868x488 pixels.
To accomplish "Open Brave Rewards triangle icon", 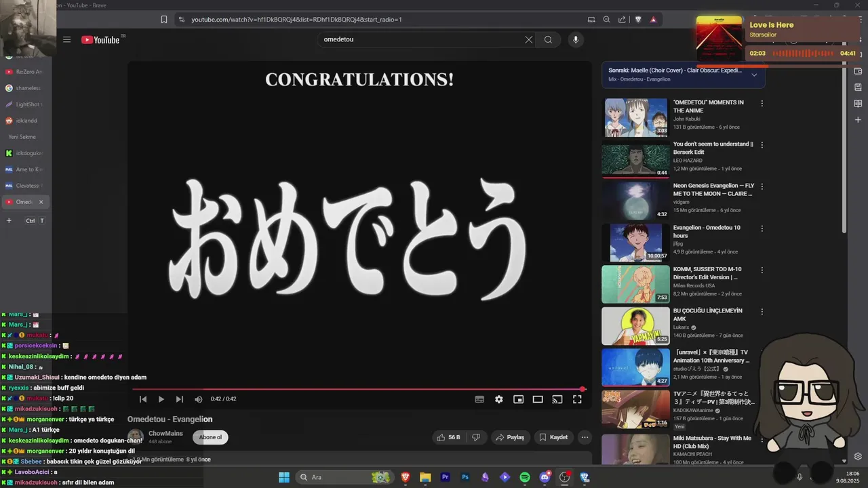I will coord(654,20).
